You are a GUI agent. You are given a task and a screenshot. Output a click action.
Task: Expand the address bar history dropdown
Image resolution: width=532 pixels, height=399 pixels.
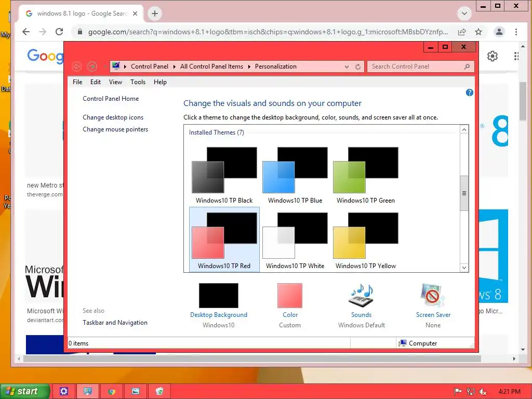click(x=347, y=67)
